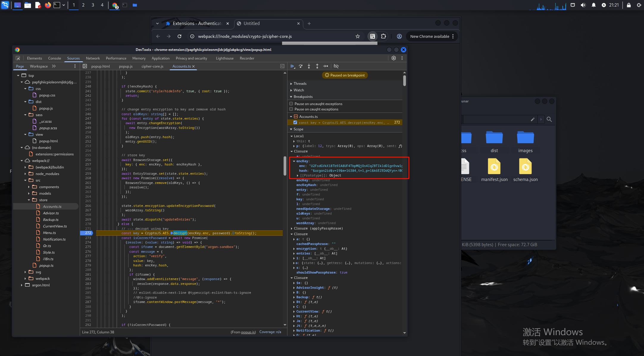Click the Step out of function icon
The height and width of the screenshot is (356, 644).
tap(317, 66)
